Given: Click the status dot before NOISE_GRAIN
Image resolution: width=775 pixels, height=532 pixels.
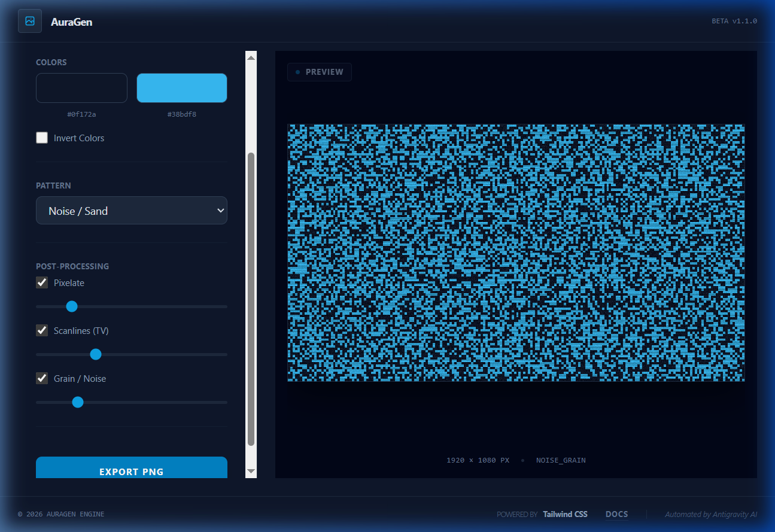Looking at the screenshot, I should (523, 460).
